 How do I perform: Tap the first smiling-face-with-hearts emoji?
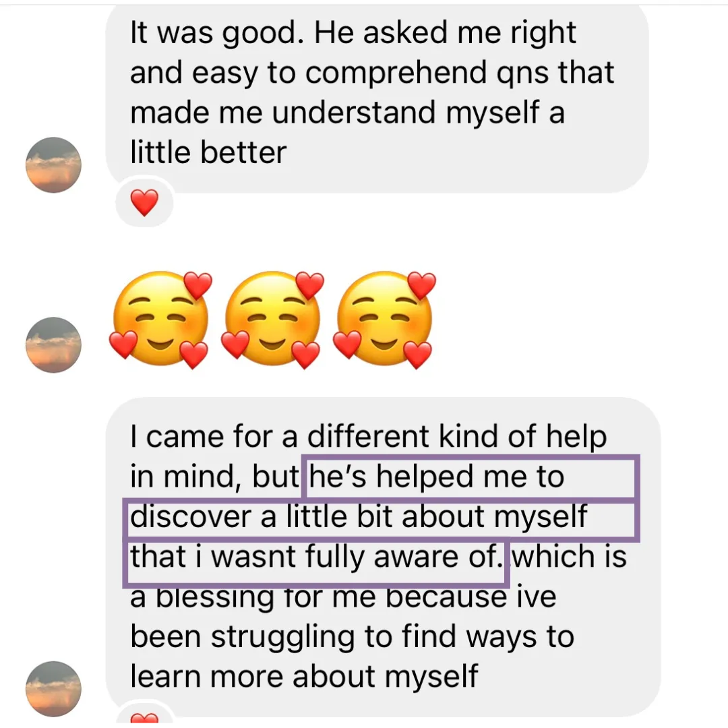[x=160, y=320]
